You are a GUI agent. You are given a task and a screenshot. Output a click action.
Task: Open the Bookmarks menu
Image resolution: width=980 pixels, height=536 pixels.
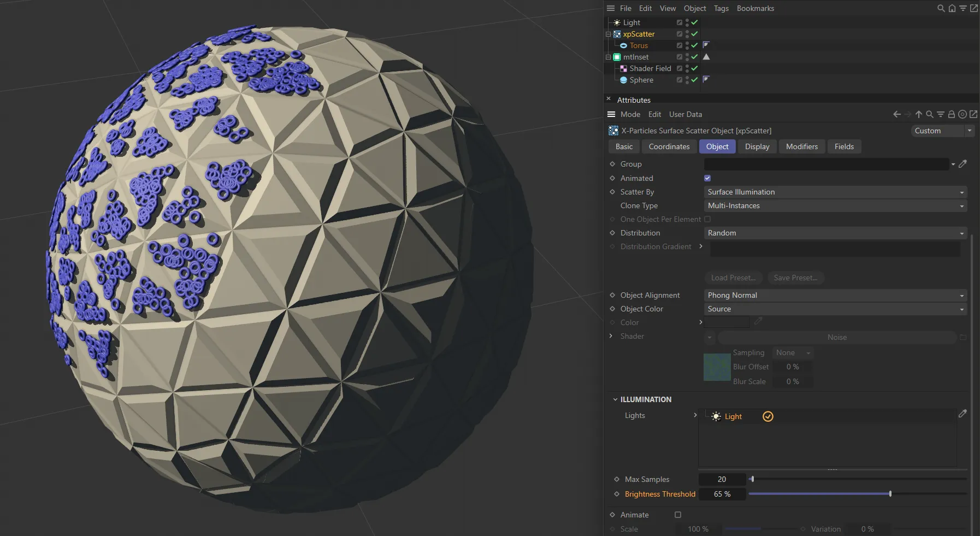point(755,8)
